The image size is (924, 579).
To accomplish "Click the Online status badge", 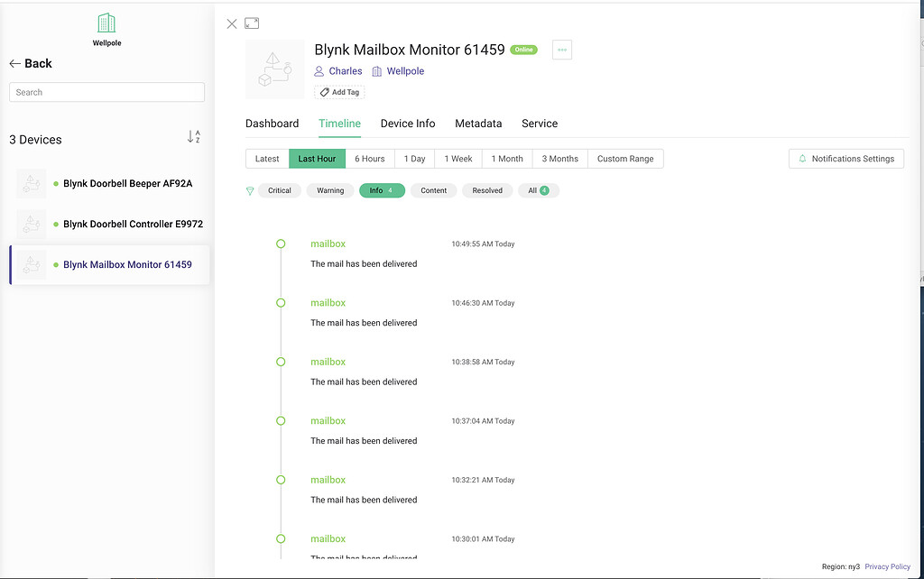I will (523, 50).
